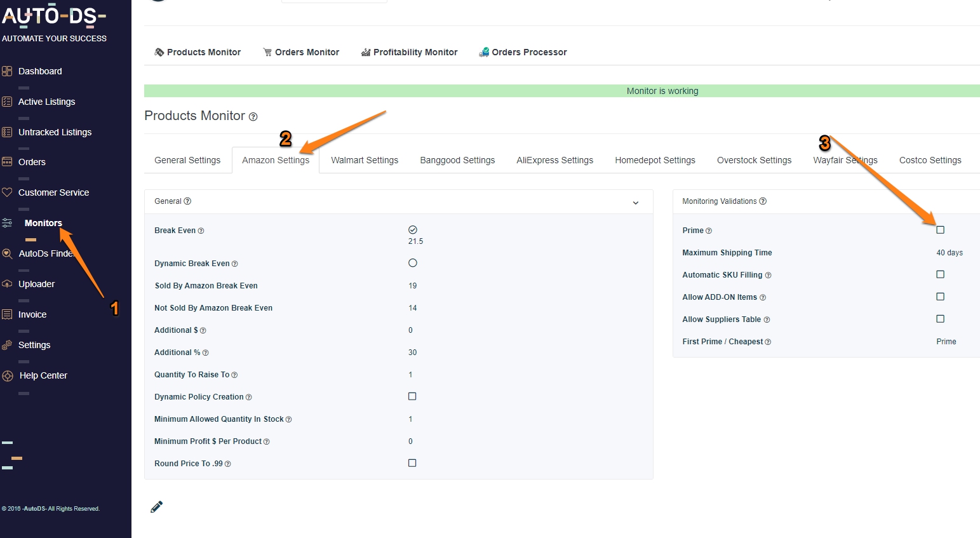Switch to the Banggood Settings tab
The image size is (980, 538).
pos(457,160)
